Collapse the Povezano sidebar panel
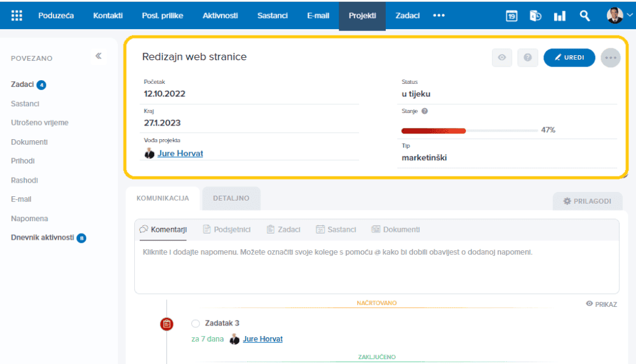The width and height of the screenshot is (636, 364). pyautogui.click(x=99, y=56)
